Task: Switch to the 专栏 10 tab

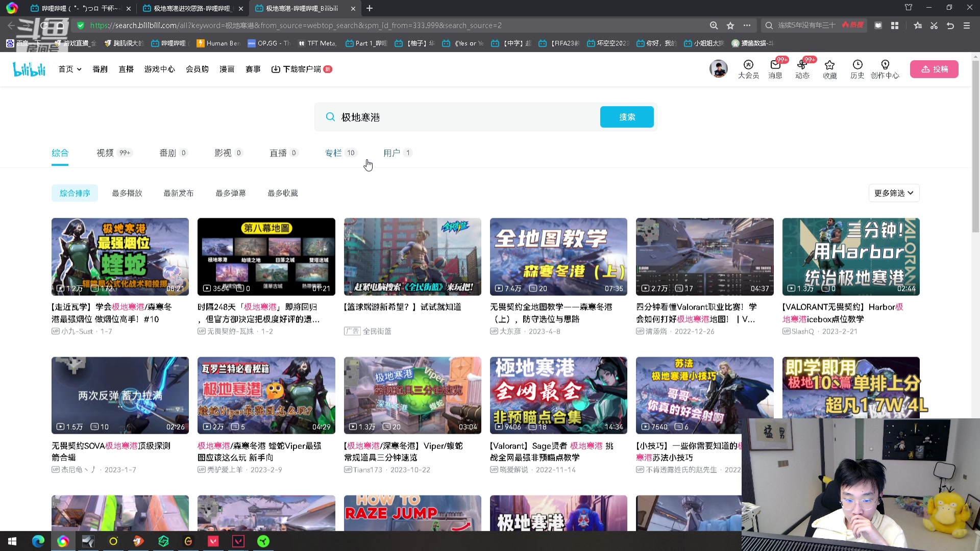Action: [340, 153]
